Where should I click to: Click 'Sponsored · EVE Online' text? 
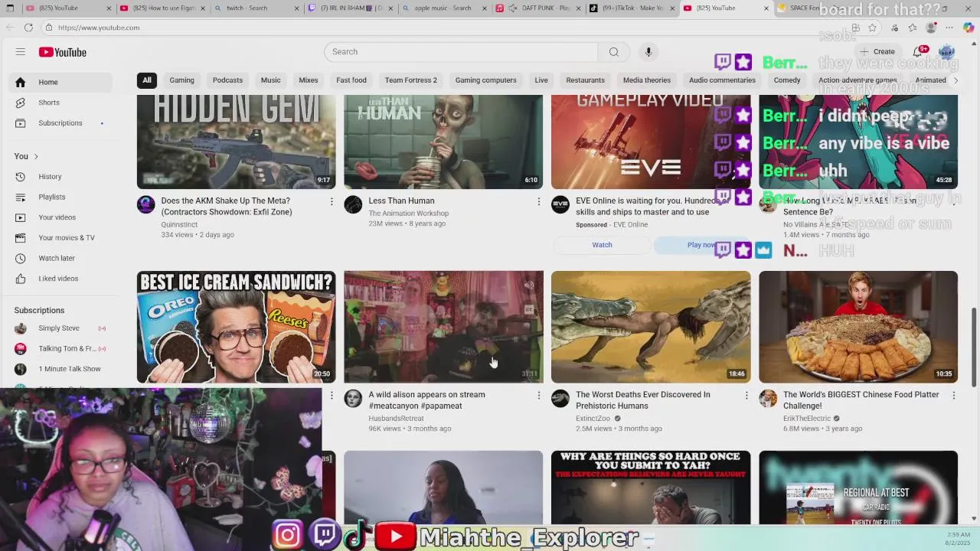612,225
